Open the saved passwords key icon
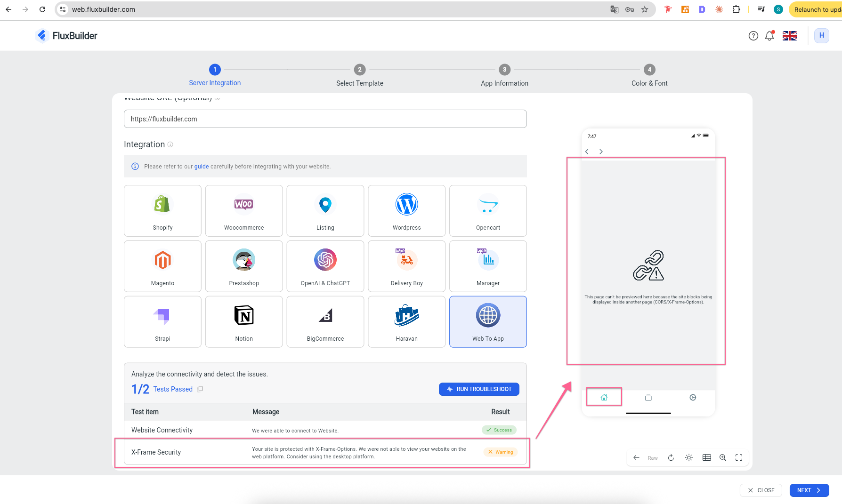 click(x=630, y=9)
